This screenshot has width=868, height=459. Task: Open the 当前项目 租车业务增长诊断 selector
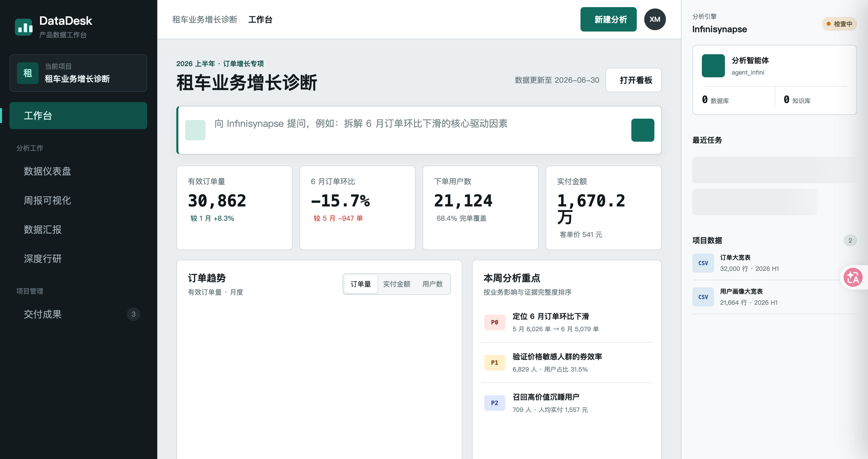78,73
